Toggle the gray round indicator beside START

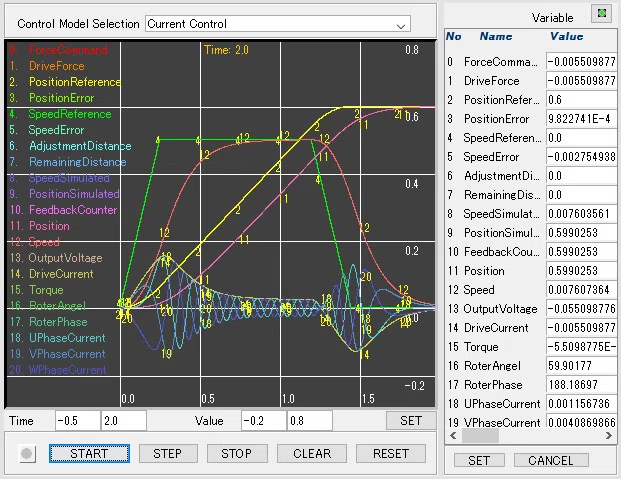pyautogui.click(x=27, y=453)
